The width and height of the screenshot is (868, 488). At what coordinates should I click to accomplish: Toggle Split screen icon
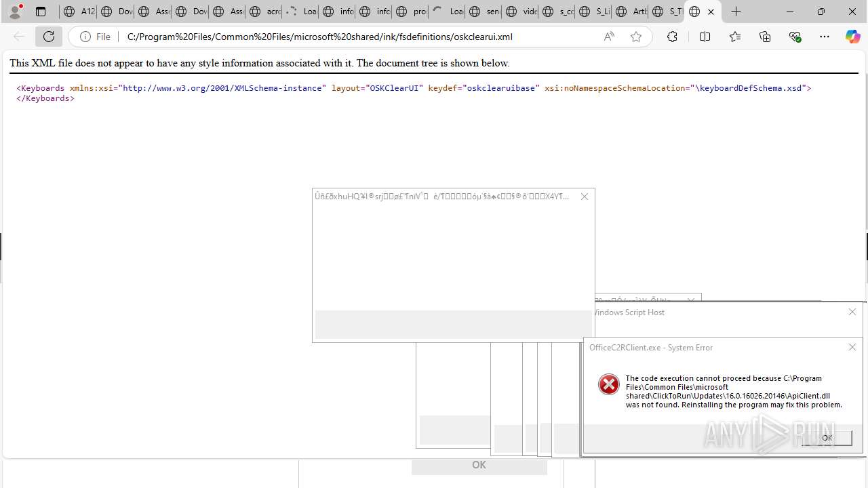705,37
